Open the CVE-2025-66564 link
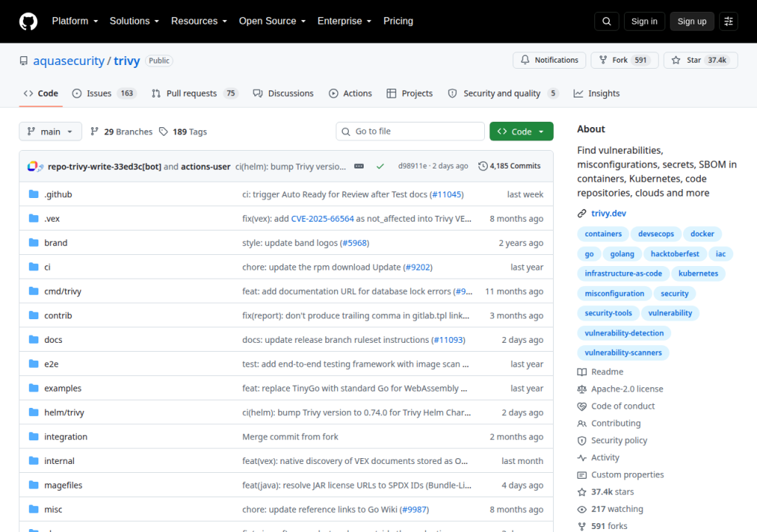Image resolution: width=757 pixels, height=532 pixels. pos(322,218)
